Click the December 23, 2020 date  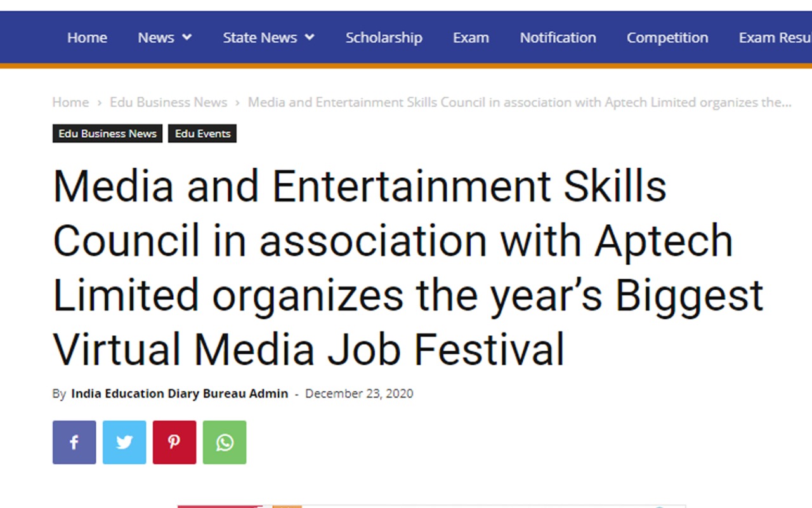[x=359, y=394]
